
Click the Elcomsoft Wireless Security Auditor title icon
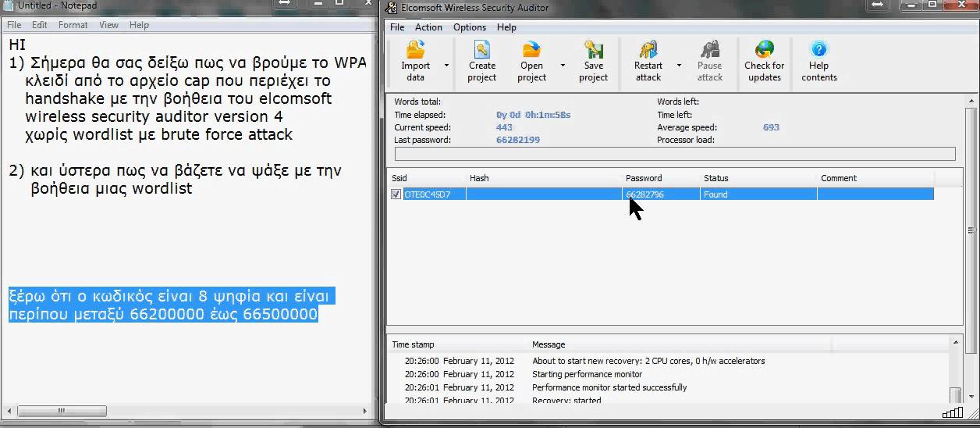[392, 7]
